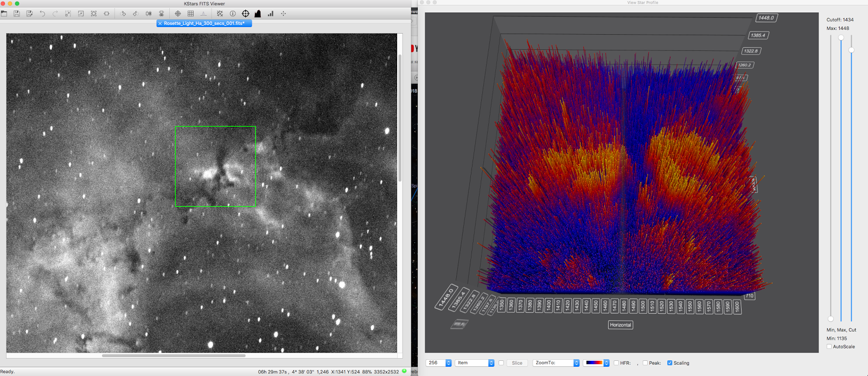This screenshot has height=376, width=868.
Task: Click the Horizontal axis label in the 3D graph
Action: coord(621,325)
